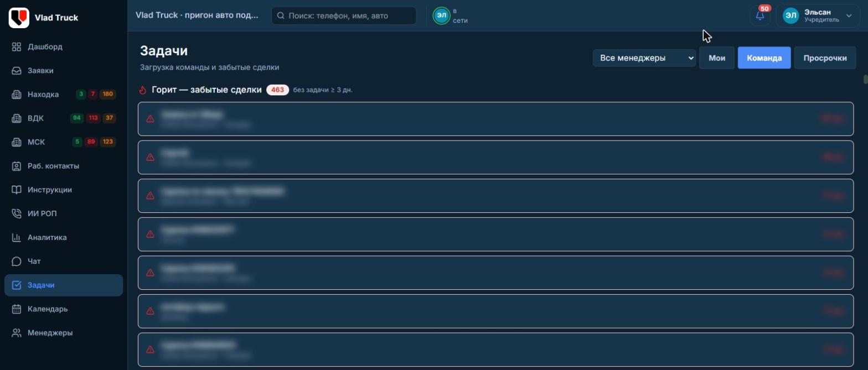Image resolution: width=868 pixels, height=370 pixels.
Task: Open the Эльсан Учредитель profile menu
Action: [818, 16]
